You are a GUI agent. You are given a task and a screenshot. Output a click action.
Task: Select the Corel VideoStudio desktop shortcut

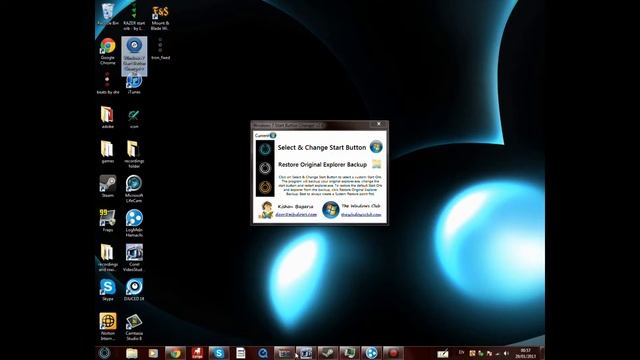(134, 258)
